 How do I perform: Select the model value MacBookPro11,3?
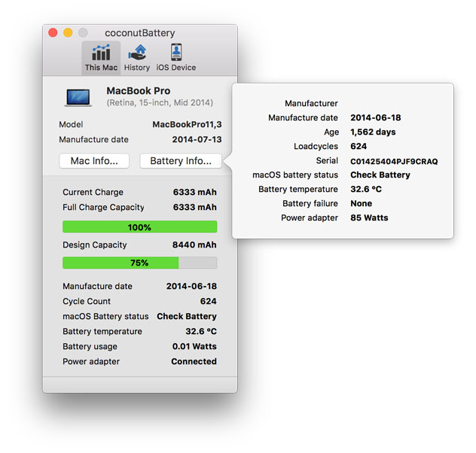click(x=187, y=124)
